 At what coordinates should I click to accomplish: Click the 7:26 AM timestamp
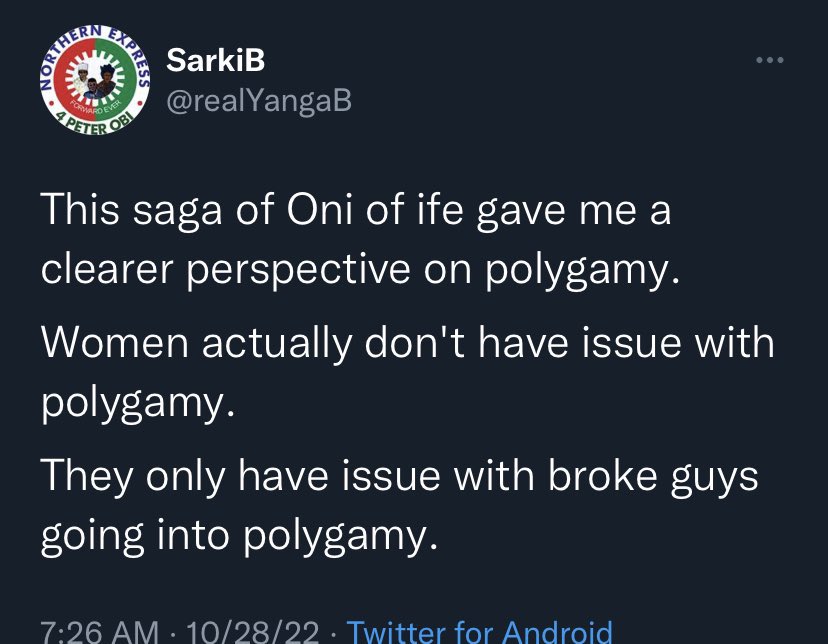coord(99,632)
